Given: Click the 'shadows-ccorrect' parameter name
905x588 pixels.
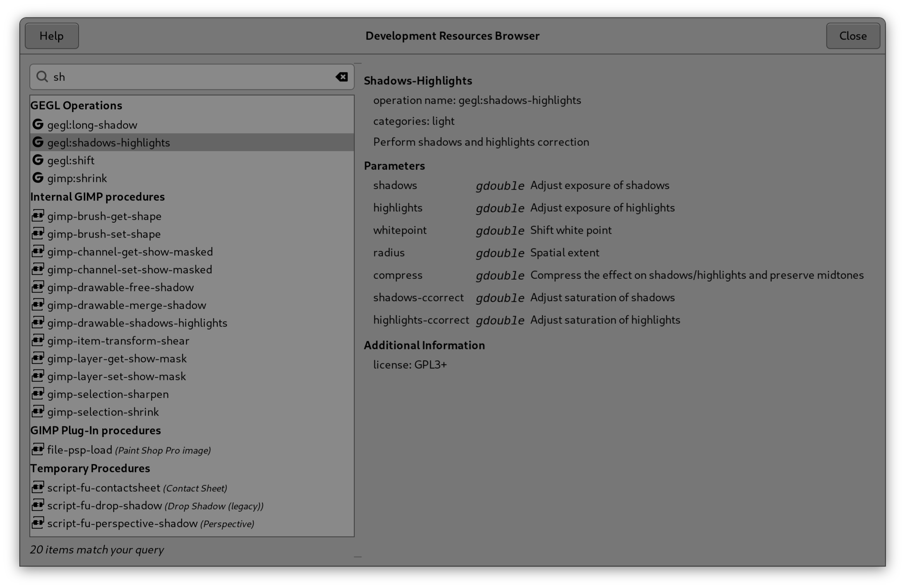Looking at the screenshot, I should point(418,297).
